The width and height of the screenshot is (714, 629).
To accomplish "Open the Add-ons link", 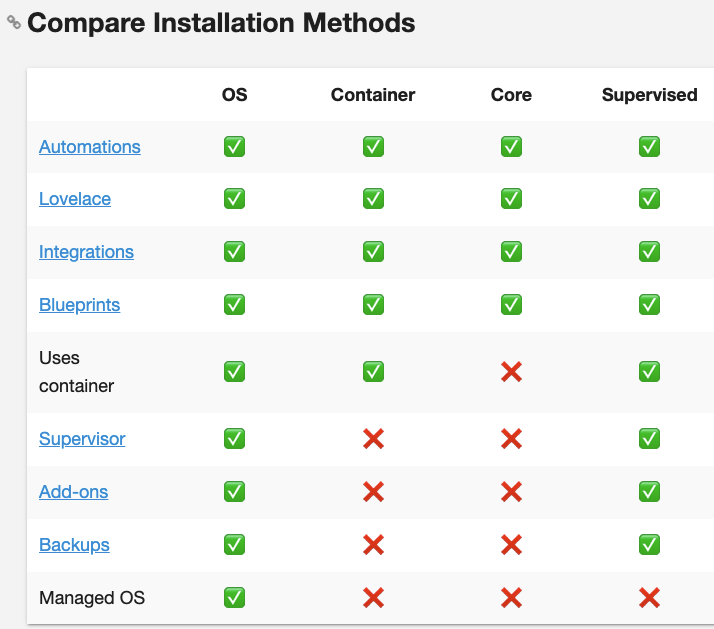I will pos(73,492).
